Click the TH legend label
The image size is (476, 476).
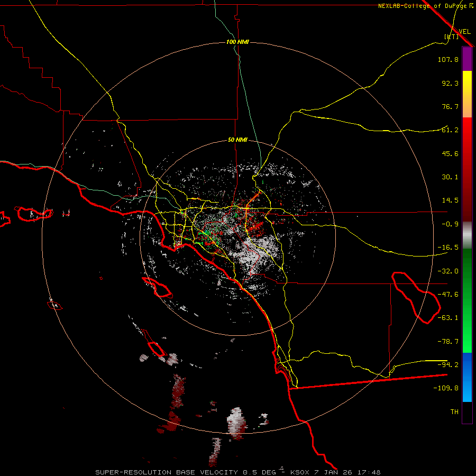point(454,412)
